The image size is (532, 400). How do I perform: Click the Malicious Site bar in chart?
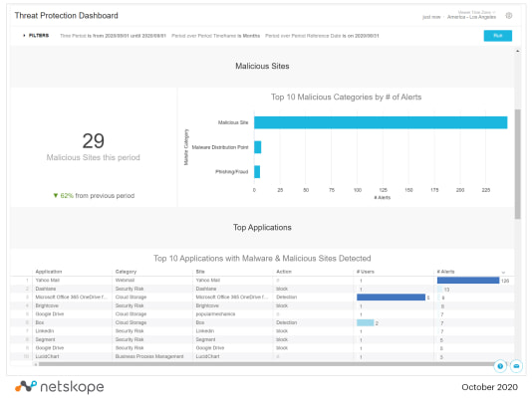click(381, 122)
